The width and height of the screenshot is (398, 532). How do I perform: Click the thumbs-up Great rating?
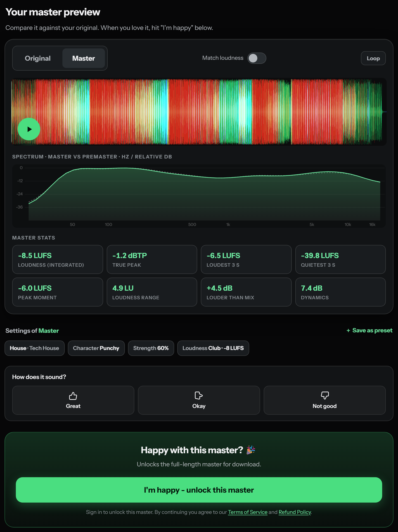(x=73, y=400)
